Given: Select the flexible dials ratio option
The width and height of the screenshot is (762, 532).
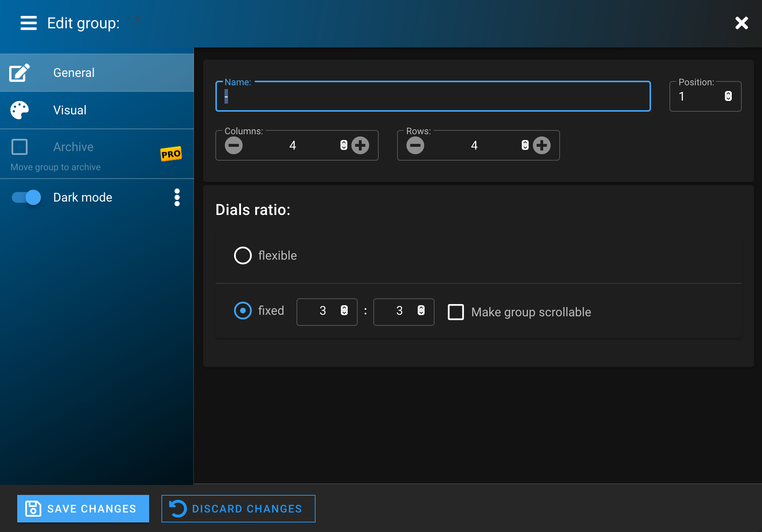Looking at the screenshot, I should click(243, 255).
